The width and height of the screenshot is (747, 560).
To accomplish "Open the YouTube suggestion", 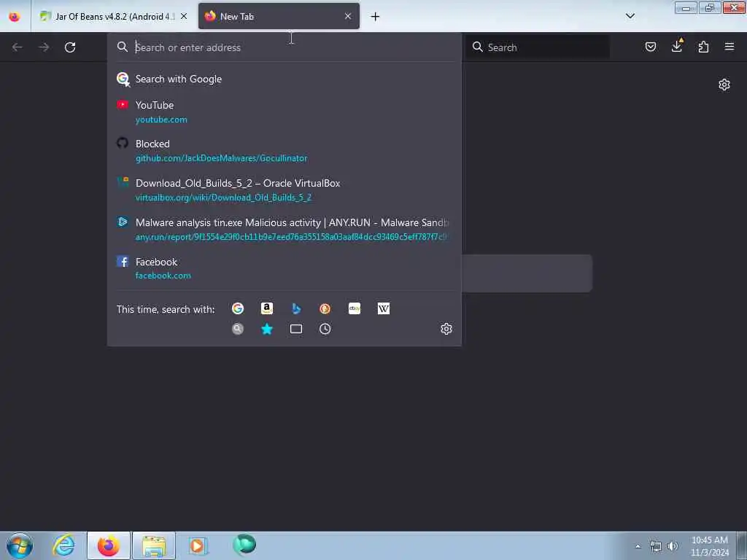I will point(285,112).
